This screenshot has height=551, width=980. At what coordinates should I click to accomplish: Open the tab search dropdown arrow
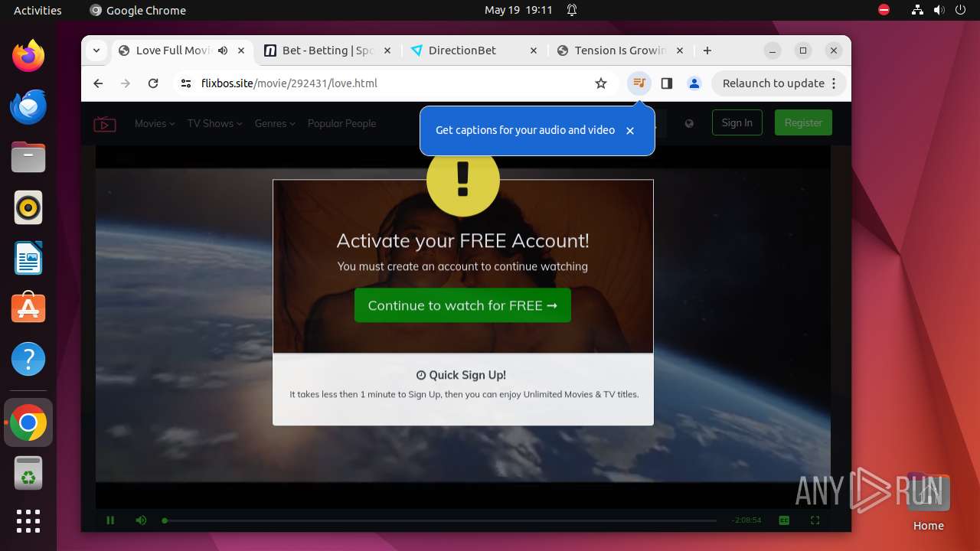96,51
